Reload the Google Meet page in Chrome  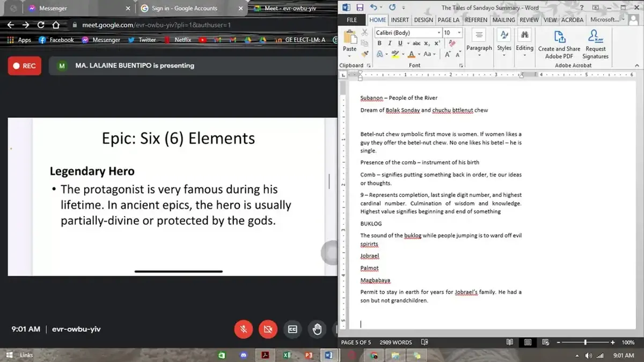tap(41, 25)
